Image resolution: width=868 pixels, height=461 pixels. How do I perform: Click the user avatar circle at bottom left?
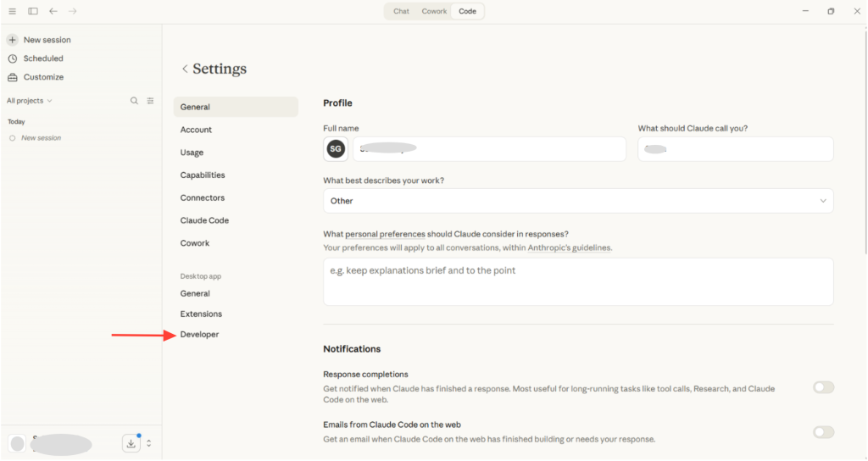[18, 443]
